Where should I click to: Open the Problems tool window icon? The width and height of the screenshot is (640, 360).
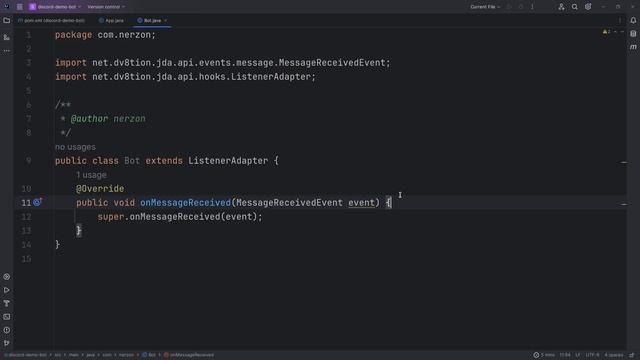[x=7, y=330]
